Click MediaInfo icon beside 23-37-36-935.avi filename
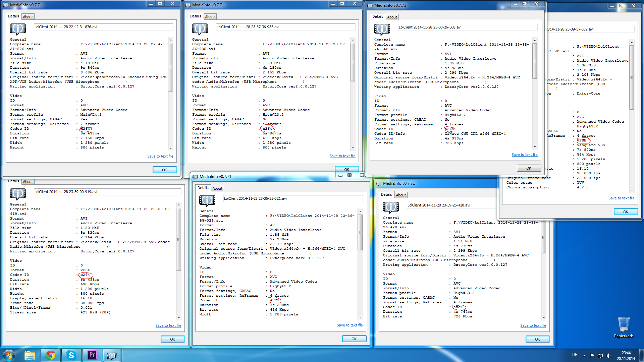 pyautogui.click(x=200, y=29)
